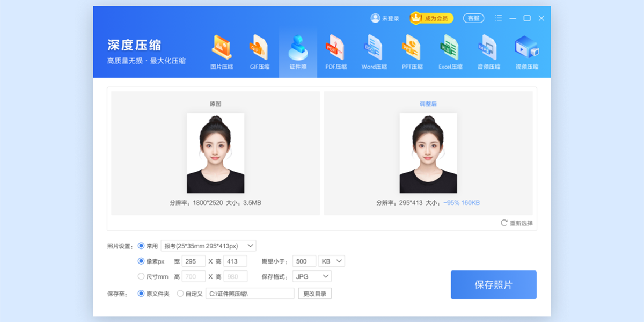Open the 音频压缩 audio compression tool
The height and width of the screenshot is (322, 644).
(x=488, y=53)
